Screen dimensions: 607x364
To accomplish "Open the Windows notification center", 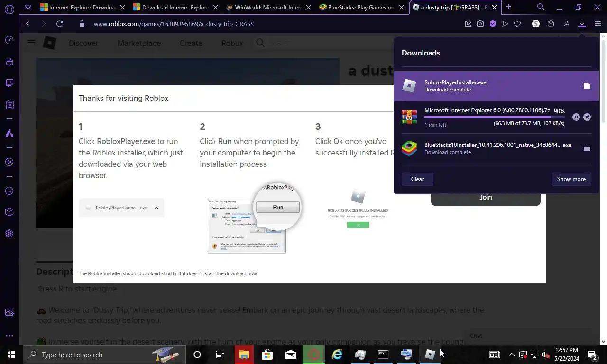I will coord(592,355).
